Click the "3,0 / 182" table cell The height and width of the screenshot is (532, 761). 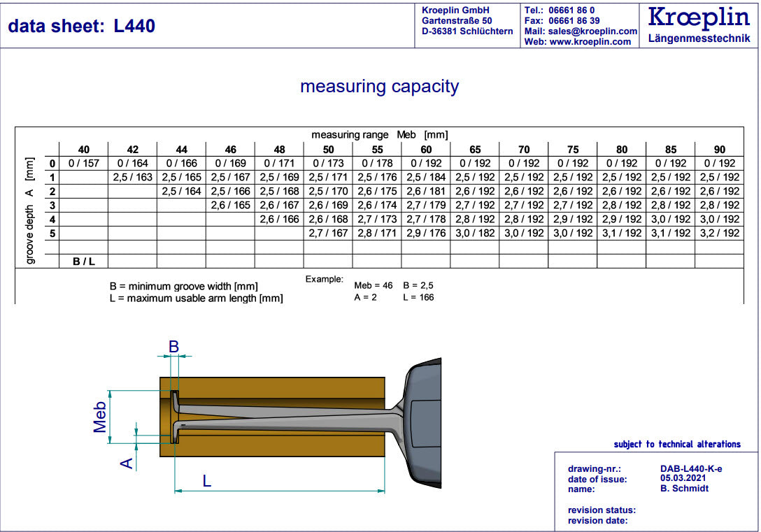coord(475,233)
